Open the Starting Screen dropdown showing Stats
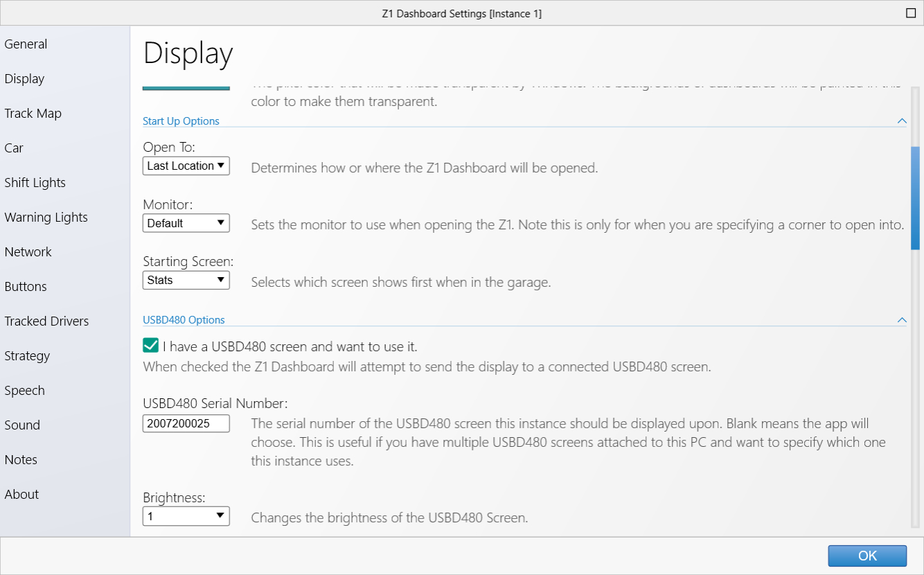Viewport: 924px width, 575px height. click(186, 280)
